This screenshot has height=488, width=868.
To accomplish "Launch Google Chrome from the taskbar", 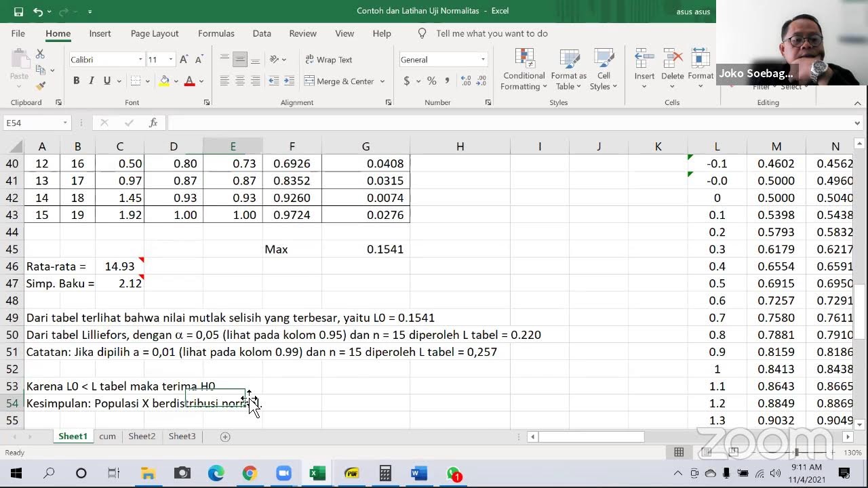I will click(250, 473).
